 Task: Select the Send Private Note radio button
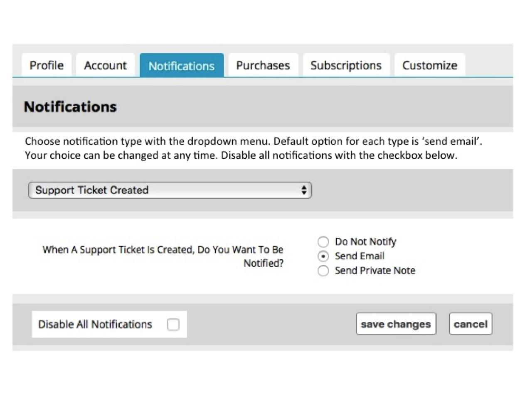click(x=323, y=271)
